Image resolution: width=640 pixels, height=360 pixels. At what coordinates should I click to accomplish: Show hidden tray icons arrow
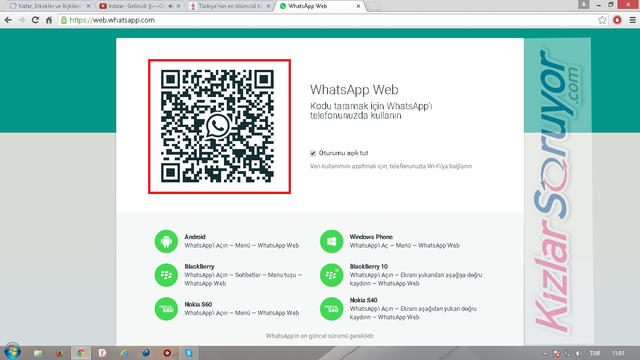tap(545, 353)
